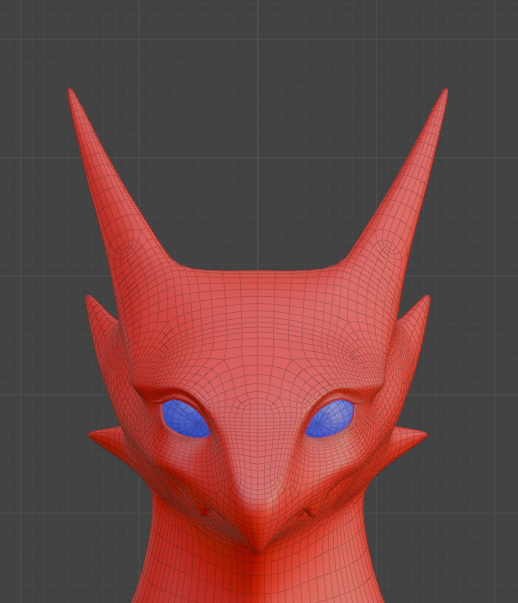Viewport: 518px width, 603px height.
Task: Select the upper left ear-like spike
Action: coord(99,313)
